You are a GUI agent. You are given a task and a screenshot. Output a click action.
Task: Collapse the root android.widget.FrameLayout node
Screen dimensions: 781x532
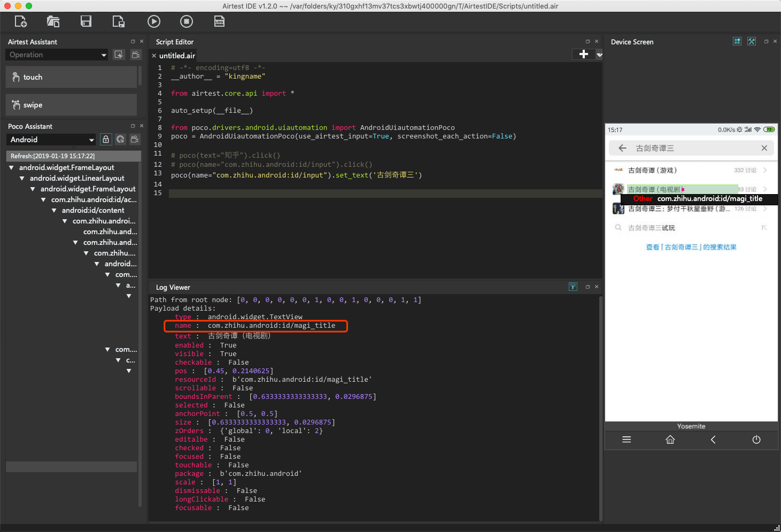pyautogui.click(x=12, y=167)
